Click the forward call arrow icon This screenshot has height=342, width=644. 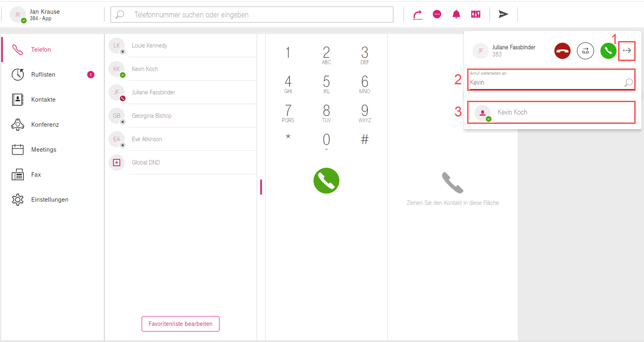pyautogui.click(x=627, y=51)
